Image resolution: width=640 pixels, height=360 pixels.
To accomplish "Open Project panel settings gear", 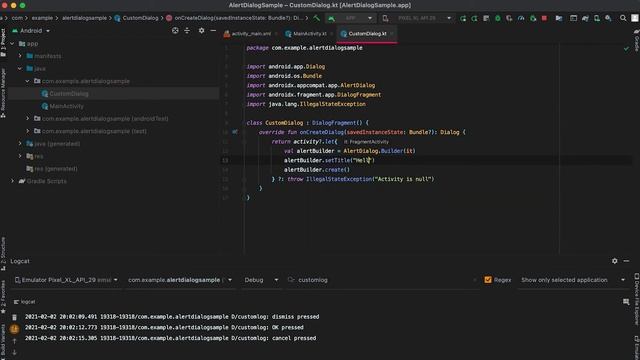I will [201, 31].
